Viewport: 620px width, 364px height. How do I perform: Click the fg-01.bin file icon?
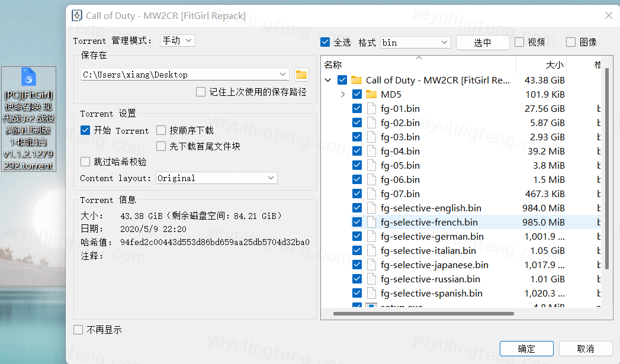(x=371, y=109)
